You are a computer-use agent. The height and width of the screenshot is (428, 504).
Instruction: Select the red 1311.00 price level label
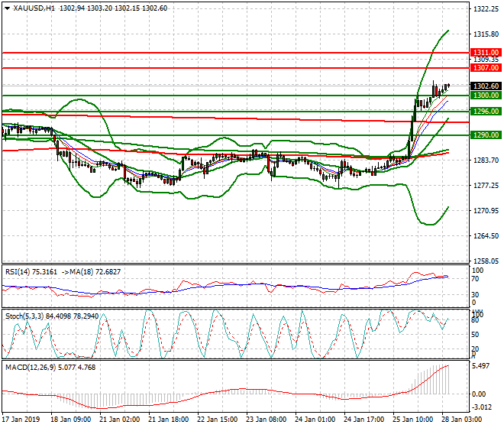pos(486,53)
